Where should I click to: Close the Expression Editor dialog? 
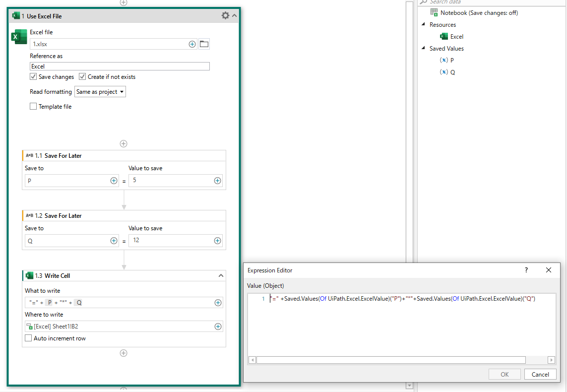pyautogui.click(x=549, y=270)
